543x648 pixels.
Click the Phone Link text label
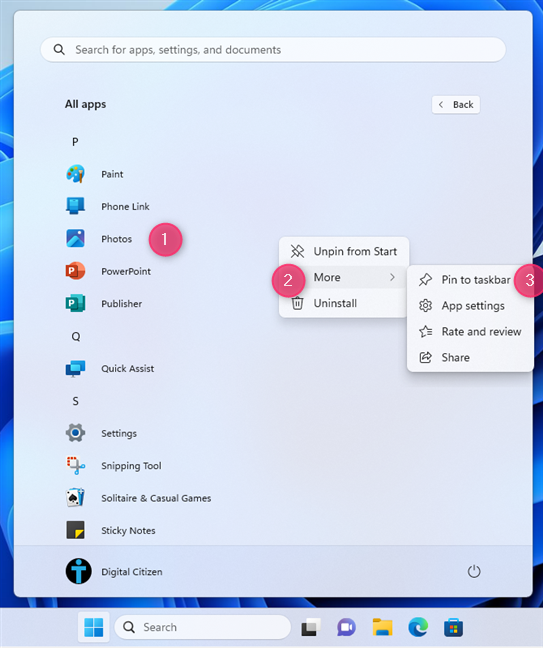pyautogui.click(x=125, y=206)
